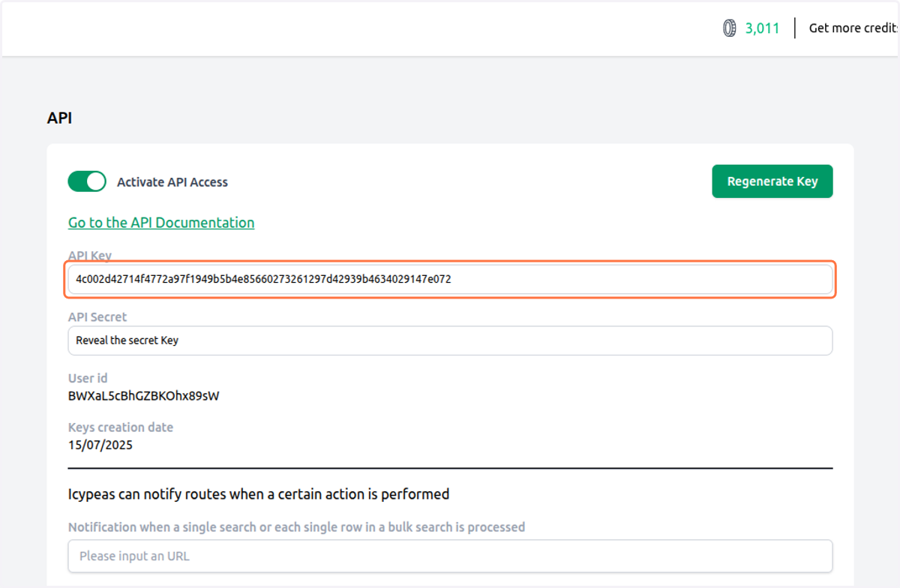
Task: Open Get more credits link
Action: coord(854,28)
